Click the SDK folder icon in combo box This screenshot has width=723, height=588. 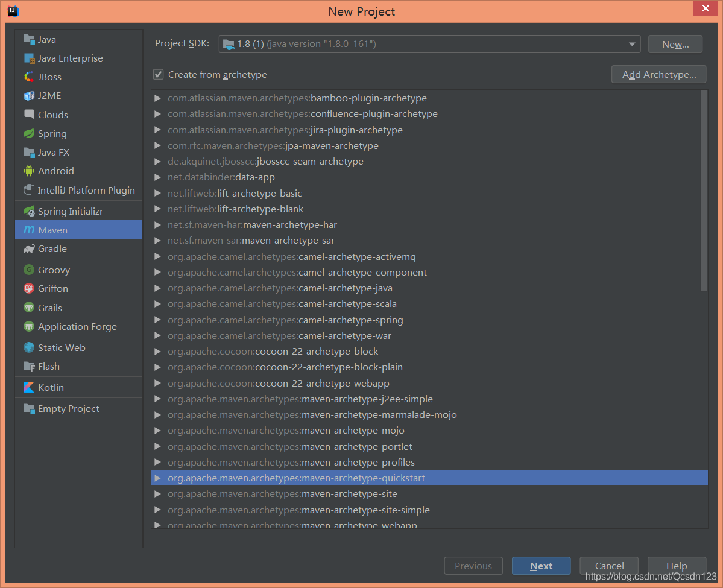[x=229, y=44]
